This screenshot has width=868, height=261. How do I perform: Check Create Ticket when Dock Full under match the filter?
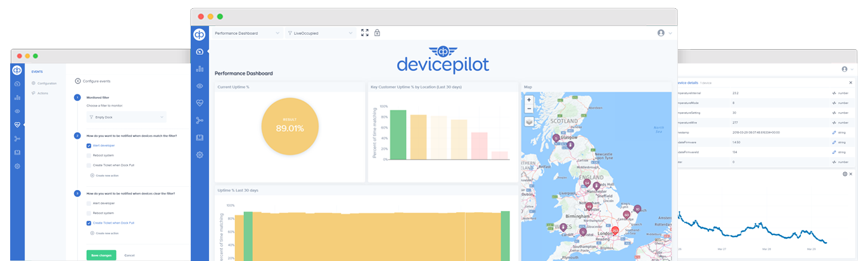point(89,165)
